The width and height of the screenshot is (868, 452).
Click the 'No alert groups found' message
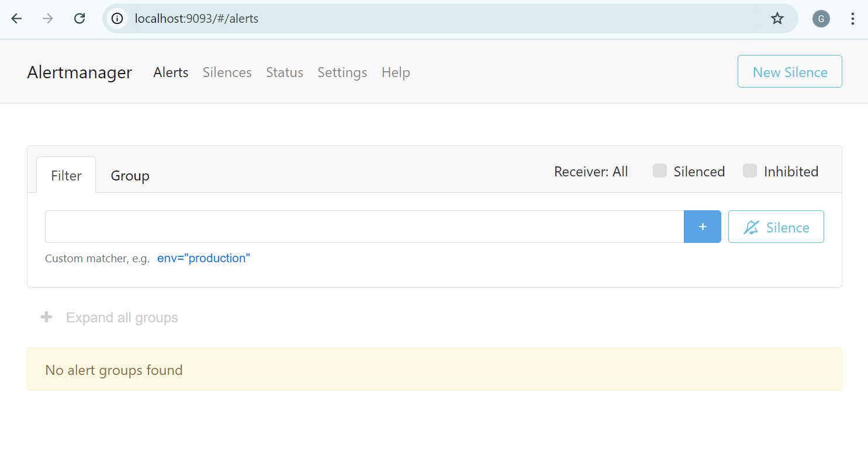(114, 370)
